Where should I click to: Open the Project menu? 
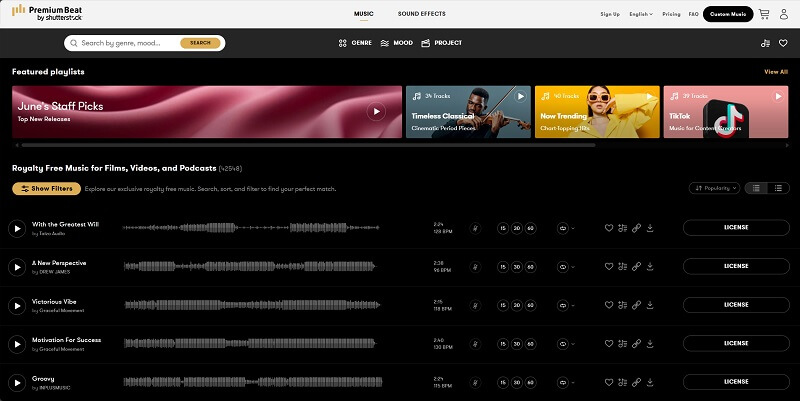[441, 43]
